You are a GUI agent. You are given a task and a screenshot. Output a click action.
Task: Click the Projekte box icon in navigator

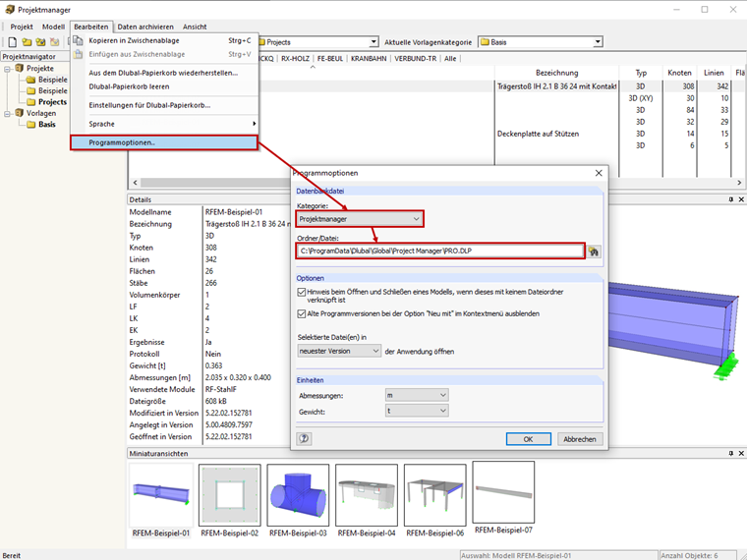coord(19,68)
